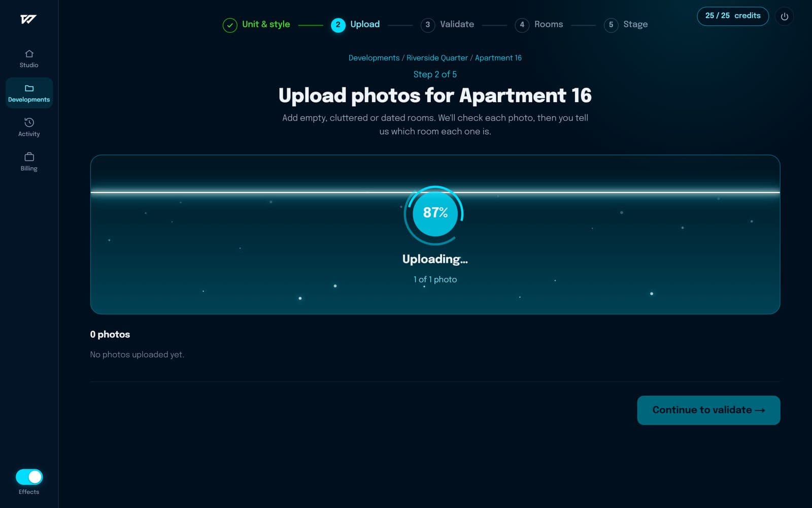Click the '0 photos' heading
This screenshot has height=508, width=812.
110,334
